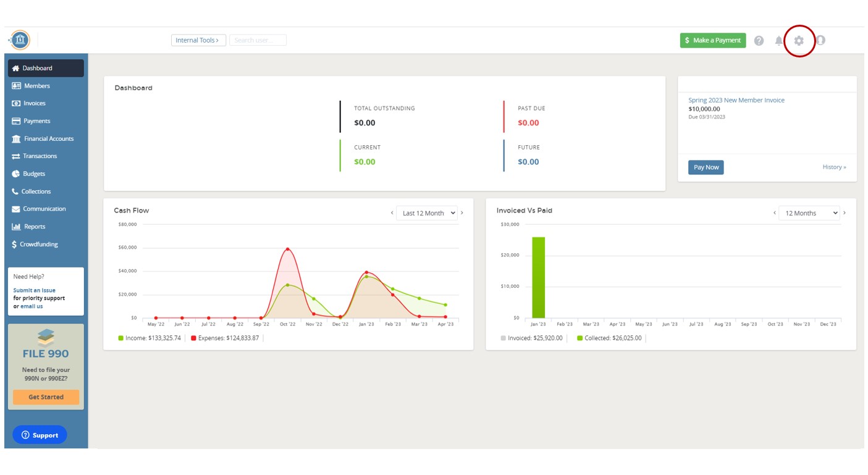
Task: Click the Pay Now button
Action: (x=706, y=167)
